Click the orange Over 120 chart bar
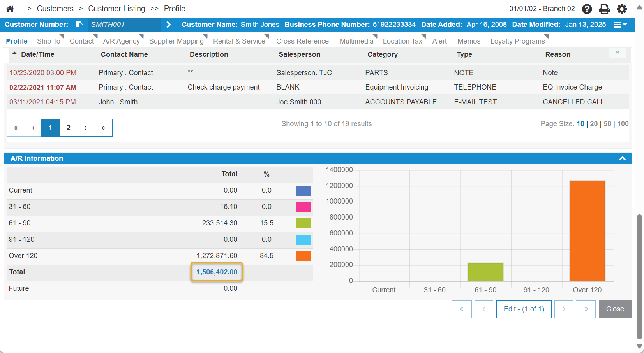Screen dimensions: 644x353 coord(587,231)
